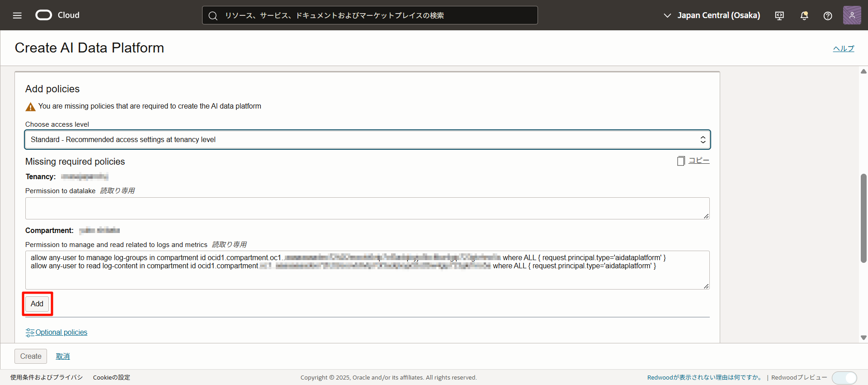The image size is (868, 385).
Task: Click the Add policies heading
Action: tap(52, 89)
